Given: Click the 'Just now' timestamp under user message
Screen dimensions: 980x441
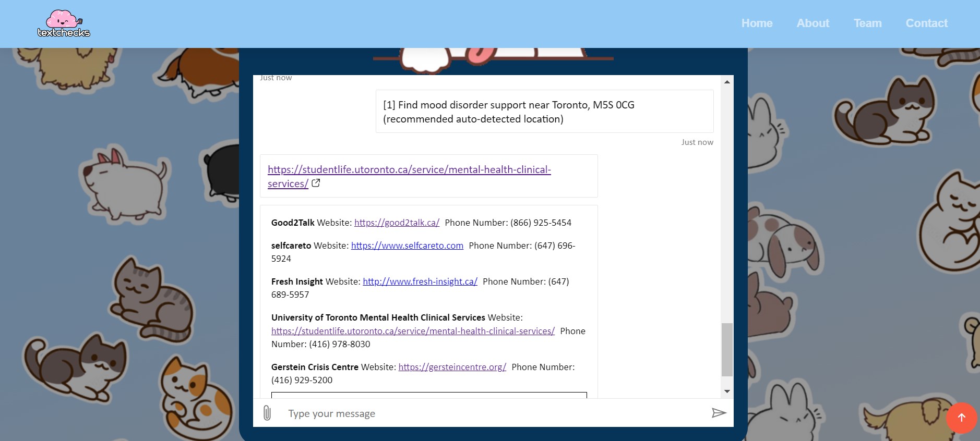Looking at the screenshot, I should (x=697, y=142).
